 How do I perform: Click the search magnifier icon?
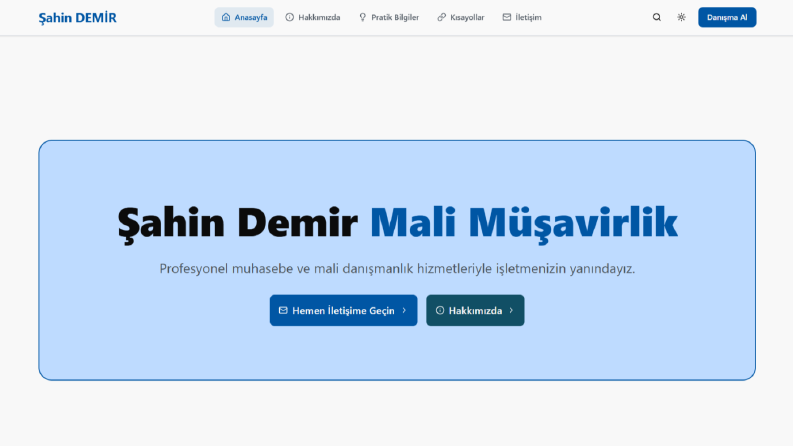[656, 17]
